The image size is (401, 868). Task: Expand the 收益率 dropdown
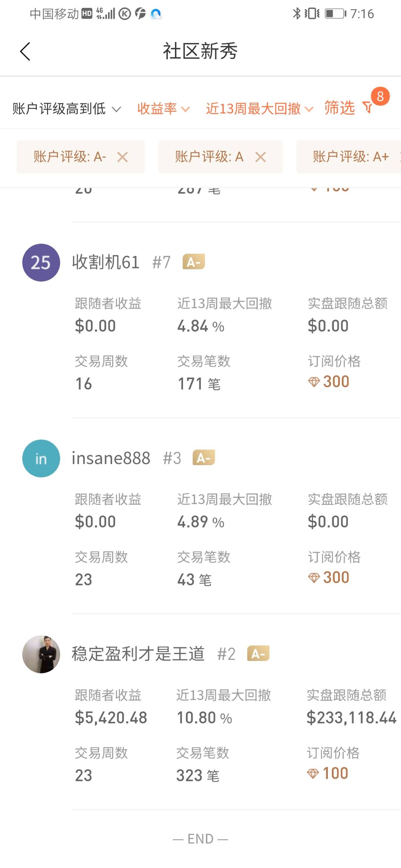[163, 109]
